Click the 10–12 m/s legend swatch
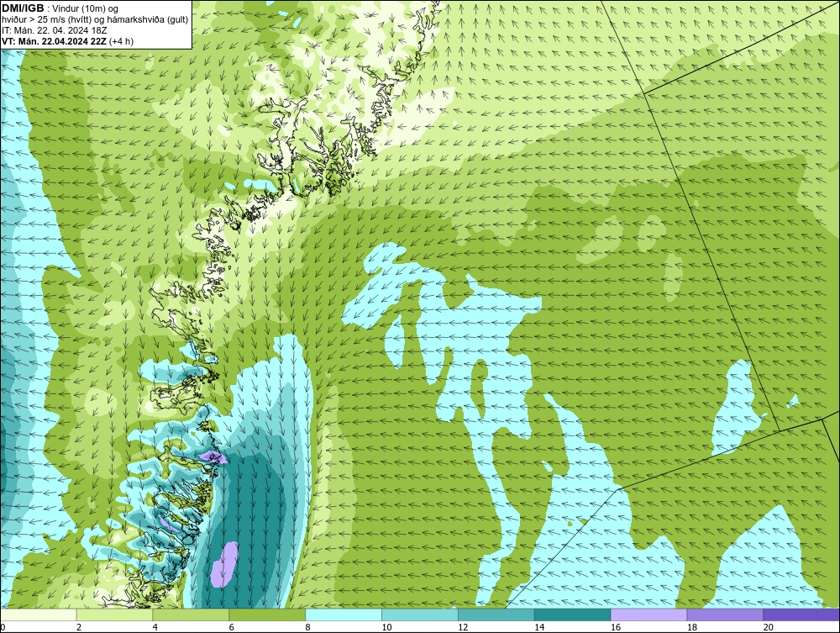 [x=420, y=615]
